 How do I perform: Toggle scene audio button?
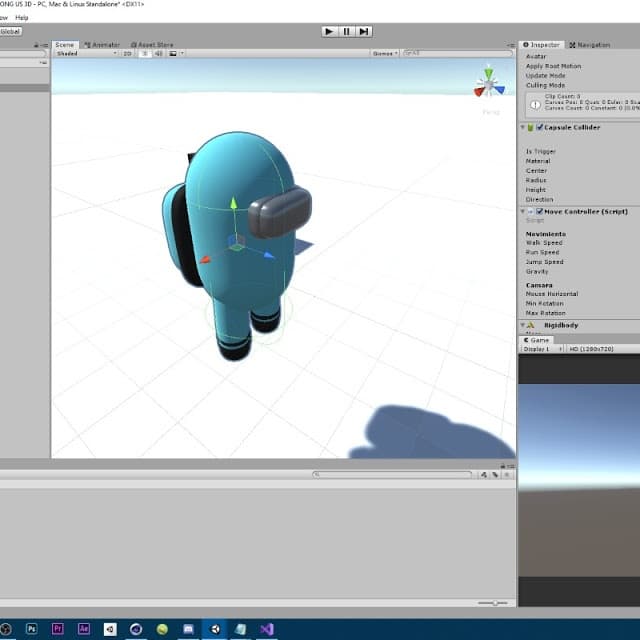tap(159, 53)
